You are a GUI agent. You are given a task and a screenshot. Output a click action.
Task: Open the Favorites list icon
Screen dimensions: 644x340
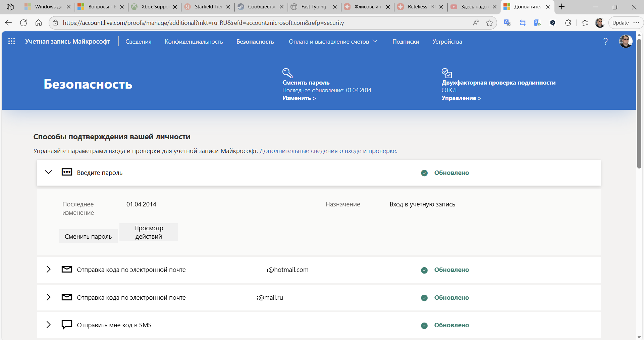pos(585,23)
